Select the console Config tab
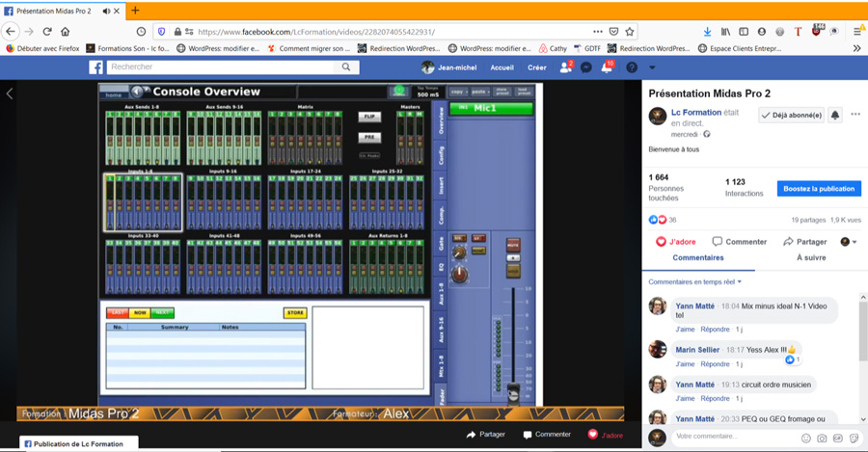This screenshot has height=452, width=868. [441, 155]
